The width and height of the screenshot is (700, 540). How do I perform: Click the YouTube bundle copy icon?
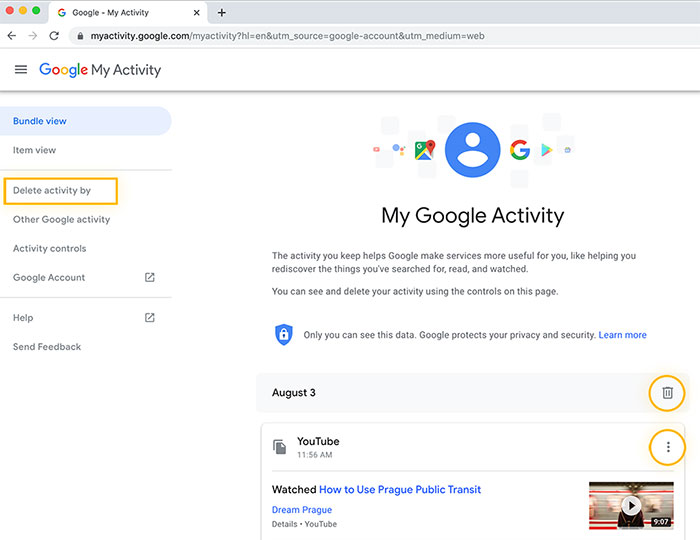pos(279,447)
